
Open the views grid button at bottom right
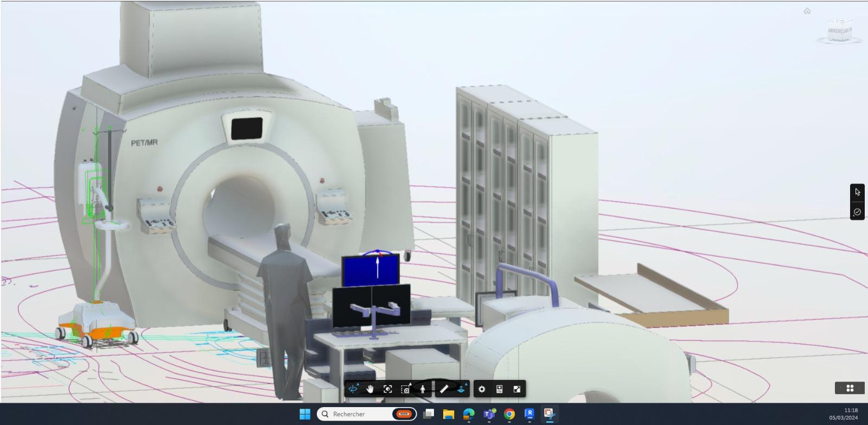click(x=850, y=388)
